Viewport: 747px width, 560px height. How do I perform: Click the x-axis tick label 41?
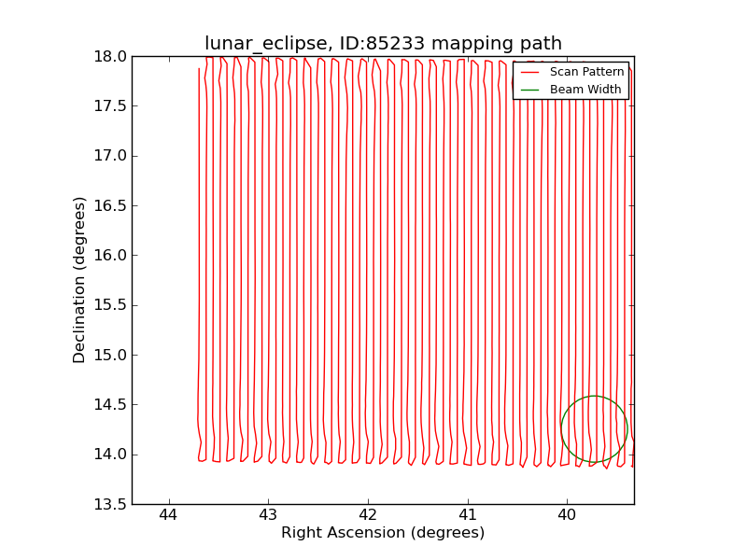pyautogui.click(x=468, y=515)
